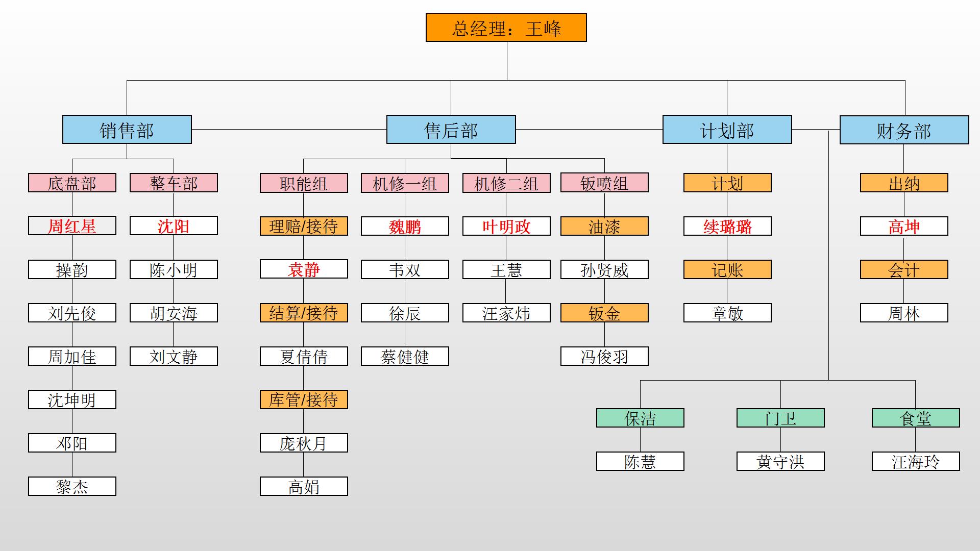
Task: Click the orange 理赔/接待 box
Action: click(304, 226)
